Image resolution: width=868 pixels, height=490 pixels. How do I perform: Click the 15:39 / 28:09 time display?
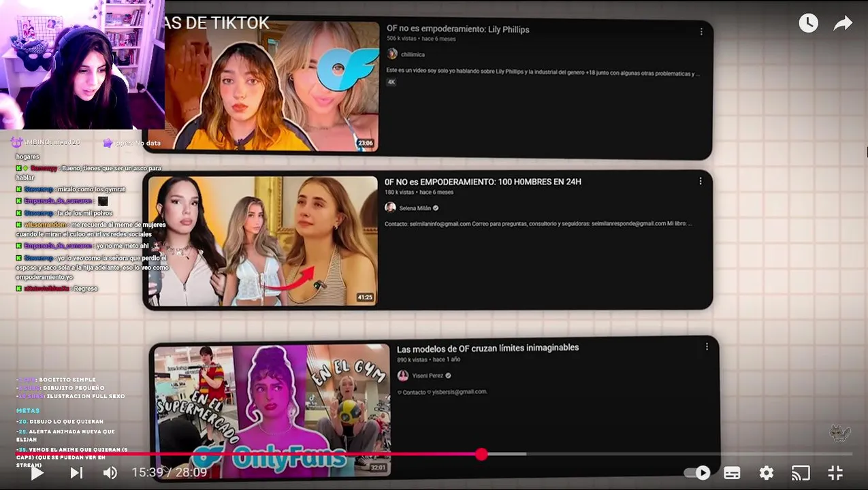[x=169, y=472]
